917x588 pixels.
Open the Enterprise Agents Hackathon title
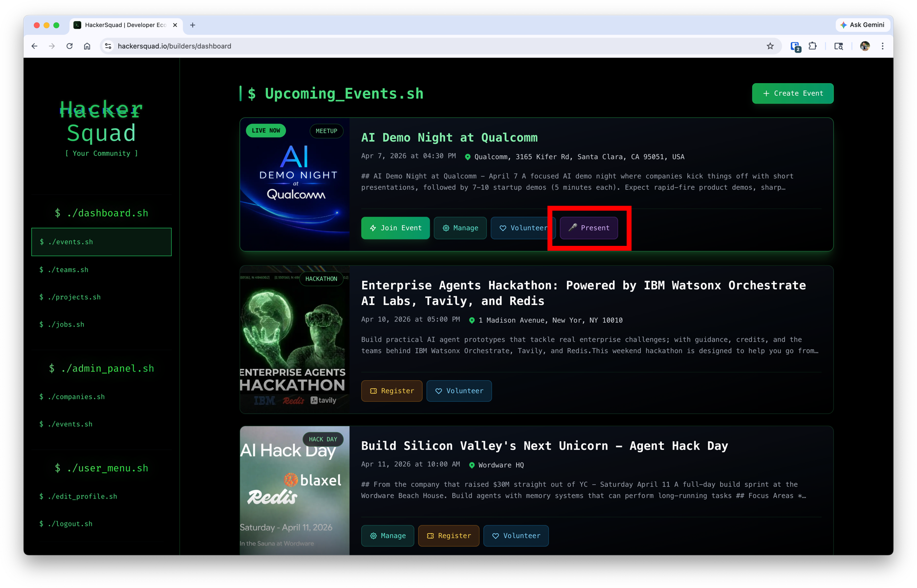(x=584, y=293)
